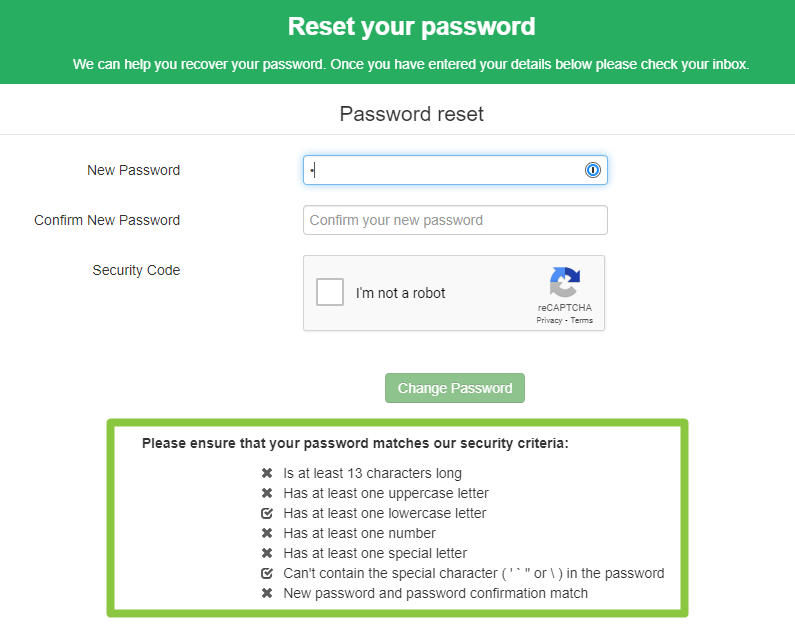Open the reCAPTCHA Privacy link
Image resolution: width=795 pixels, height=629 pixels.
pyautogui.click(x=549, y=320)
